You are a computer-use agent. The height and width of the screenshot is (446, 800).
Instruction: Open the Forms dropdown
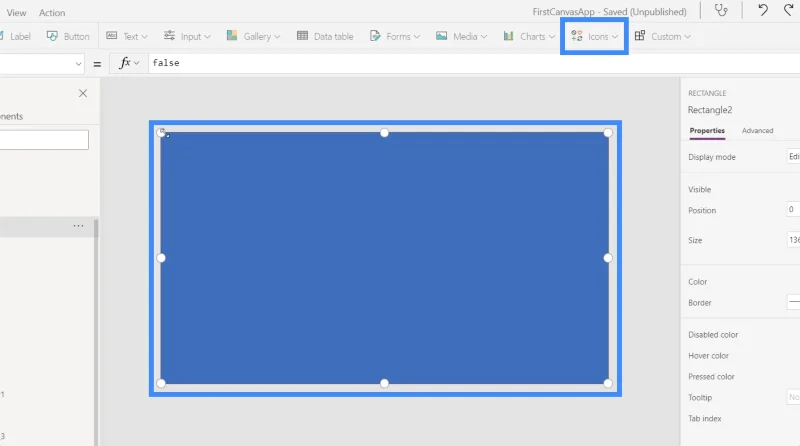coord(394,36)
